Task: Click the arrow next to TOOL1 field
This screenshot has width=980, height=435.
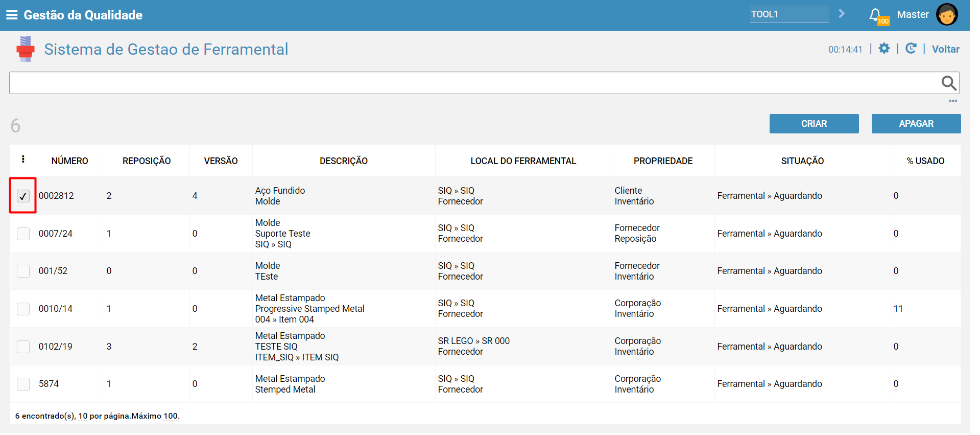Action: [842, 14]
